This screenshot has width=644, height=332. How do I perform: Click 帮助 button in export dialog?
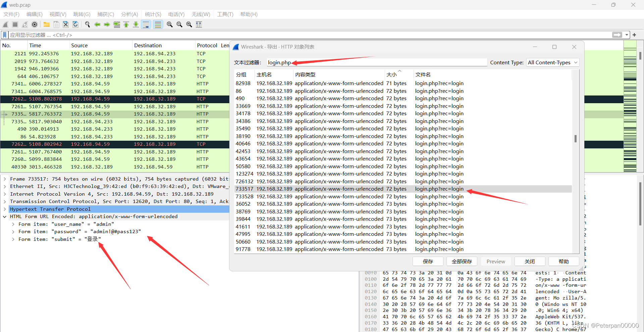pos(564,261)
